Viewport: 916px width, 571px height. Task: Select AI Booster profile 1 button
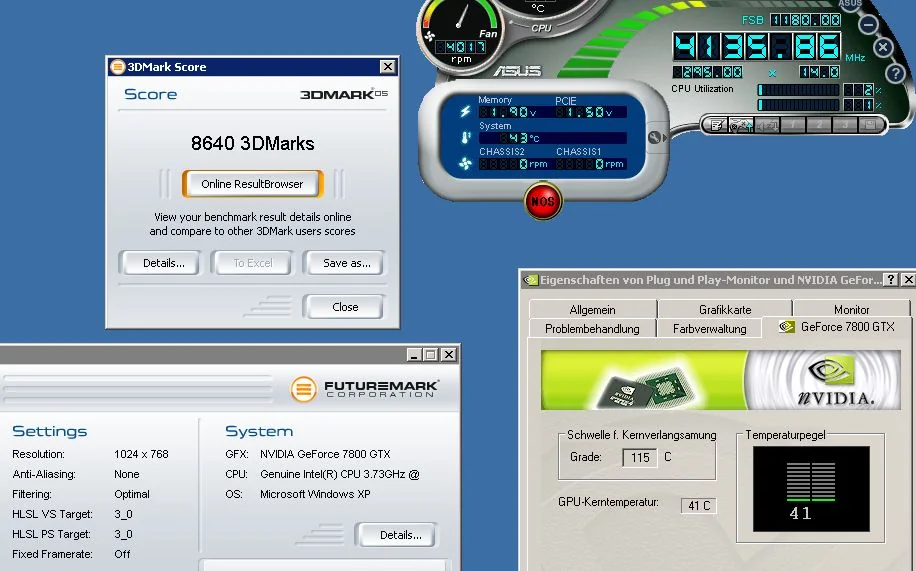(x=793, y=124)
